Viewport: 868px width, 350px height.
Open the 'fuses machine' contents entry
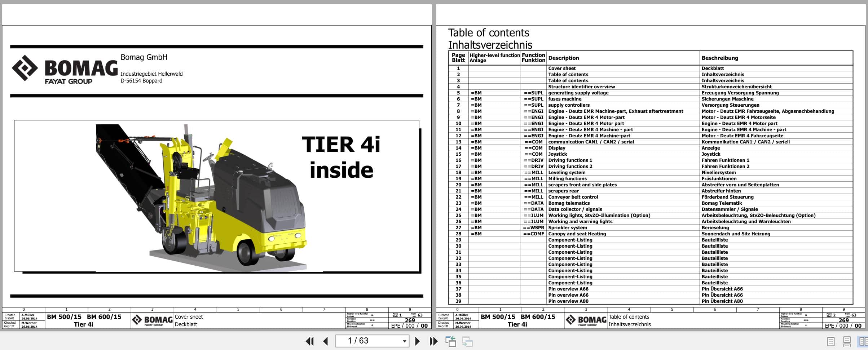click(x=565, y=99)
